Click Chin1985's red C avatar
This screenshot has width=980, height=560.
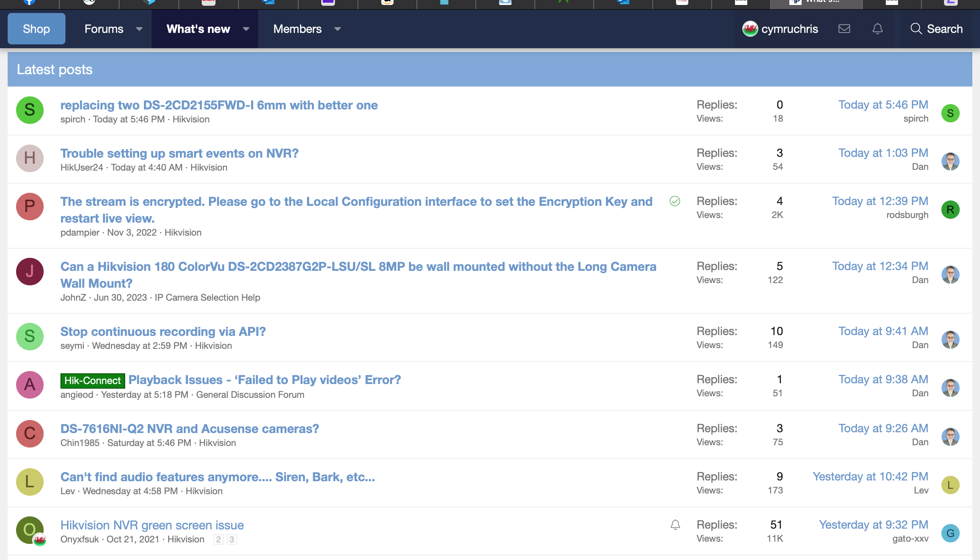[29, 433]
